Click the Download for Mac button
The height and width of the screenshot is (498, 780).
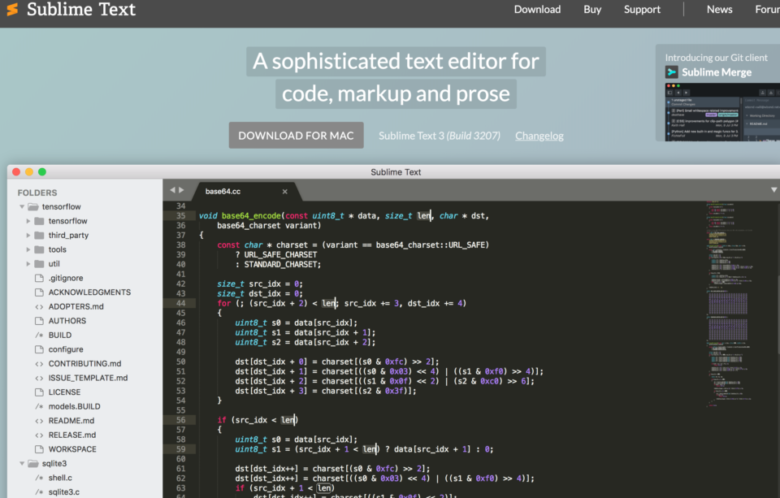tap(296, 135)
